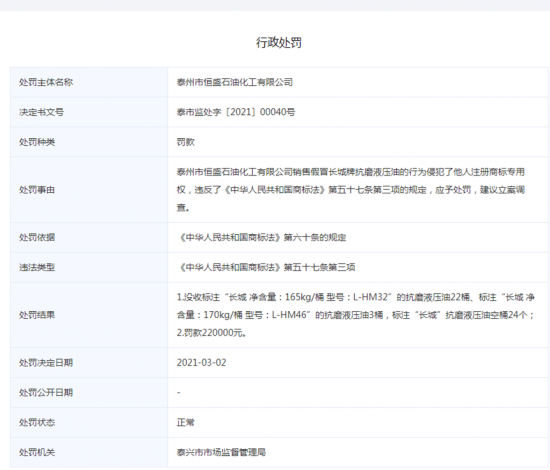
Task: Click the 行政处罚 page heading
Action: pos(279,43)
